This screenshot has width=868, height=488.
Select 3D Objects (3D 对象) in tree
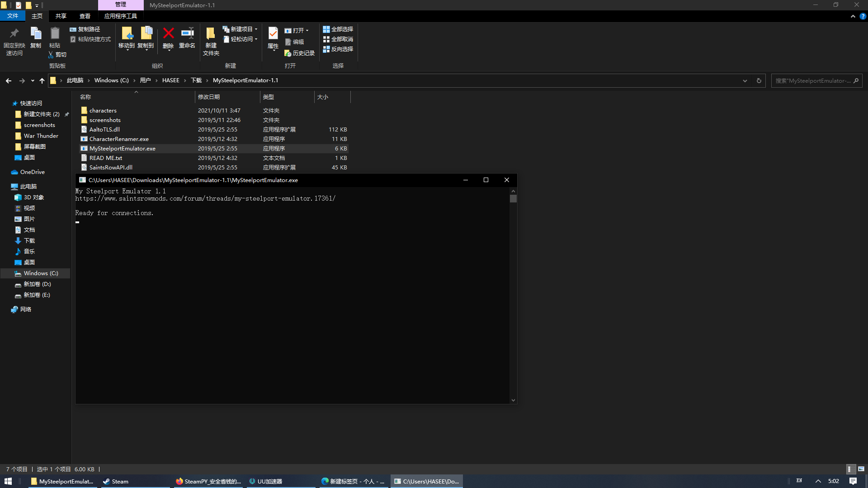pos(34,197)
